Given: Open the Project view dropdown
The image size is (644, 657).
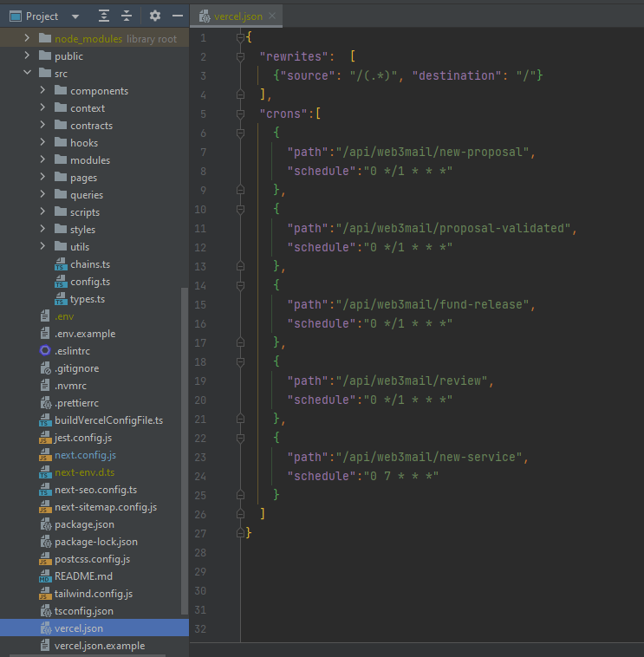Looking at the screenshot, I should [75, 16].
